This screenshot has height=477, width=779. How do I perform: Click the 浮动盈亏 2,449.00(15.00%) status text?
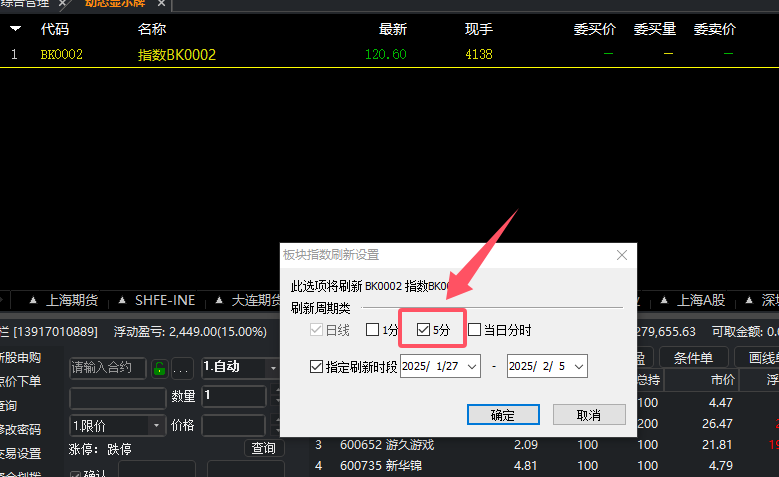[x=190, y=331]
